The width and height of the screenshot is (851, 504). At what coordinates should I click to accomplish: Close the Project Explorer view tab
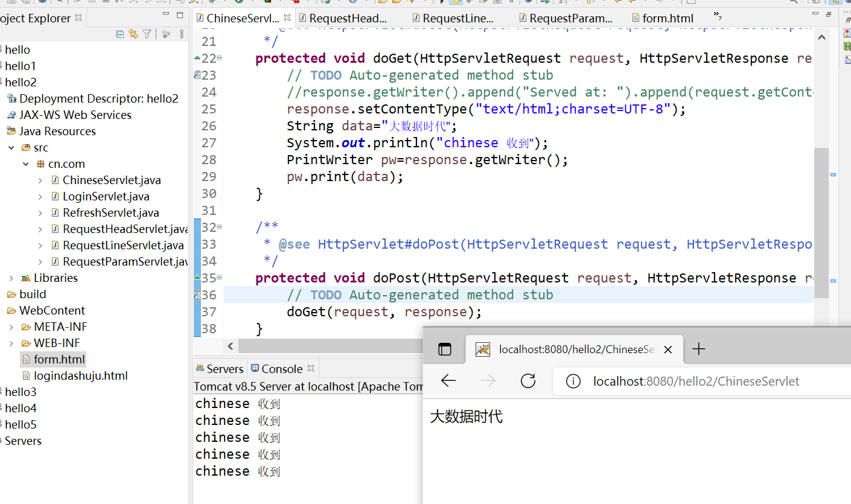78,18
